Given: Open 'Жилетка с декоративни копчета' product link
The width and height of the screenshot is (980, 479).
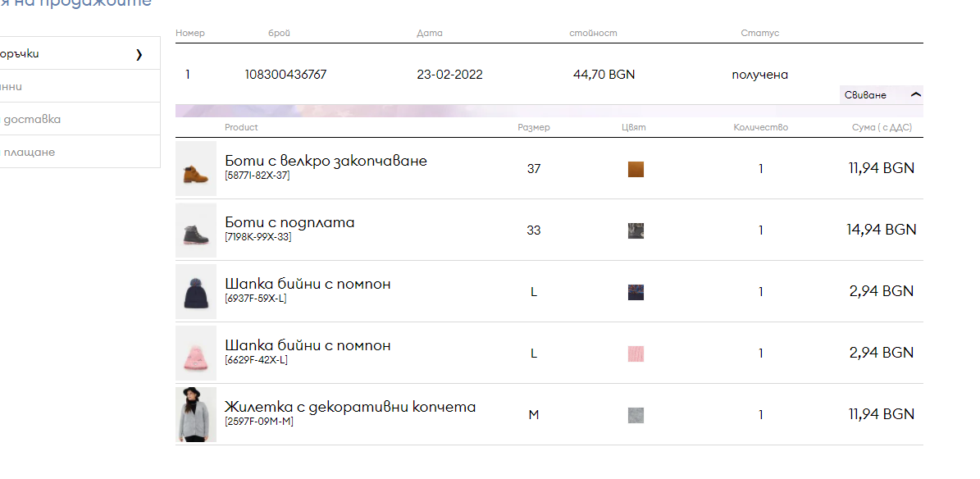Looking at the screenshot, I should click(x=349, y=407).
